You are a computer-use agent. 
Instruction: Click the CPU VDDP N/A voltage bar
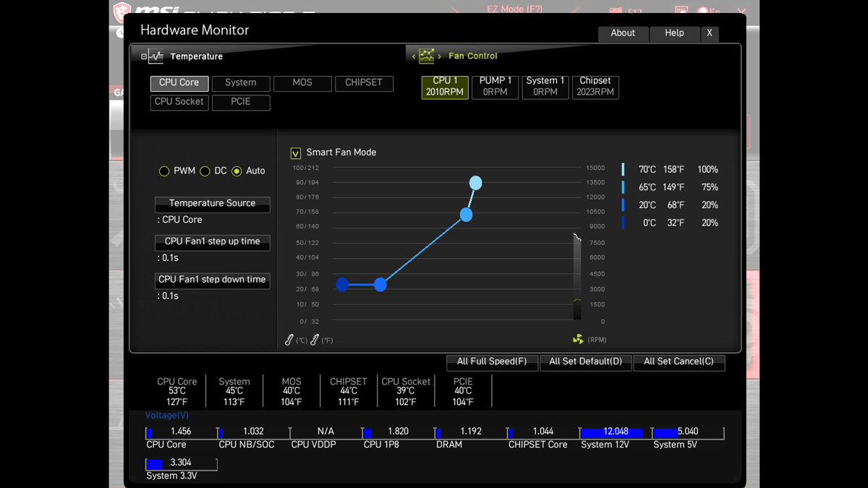[325, 432]
